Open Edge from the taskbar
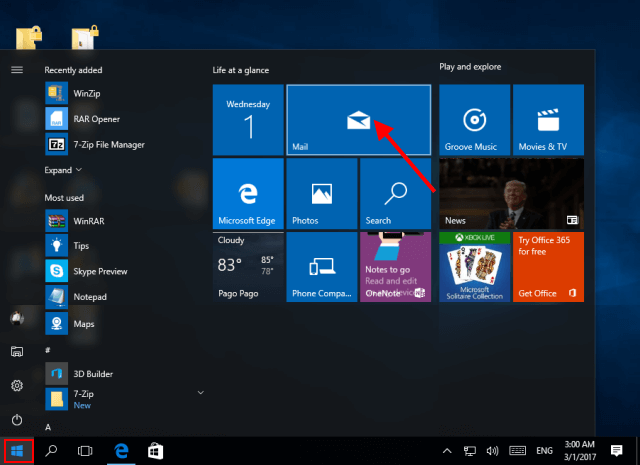Screen dimensions: 640x465 121,451
